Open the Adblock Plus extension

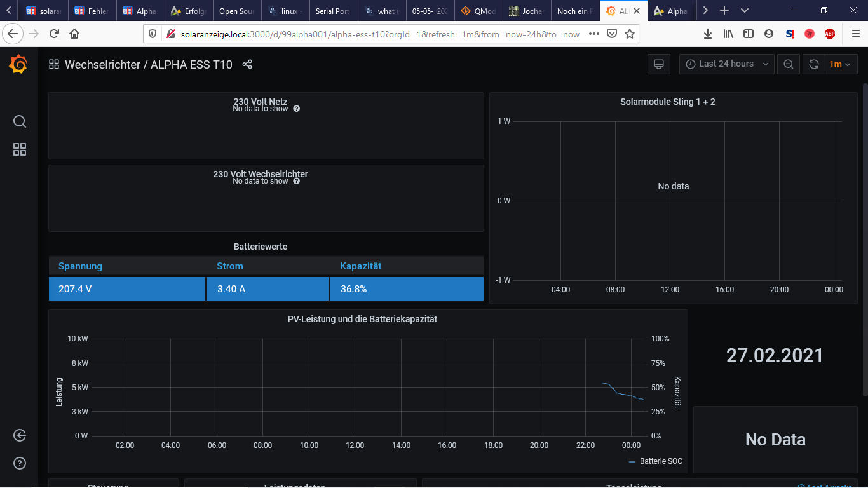pyautogui.click(x=829, y=34)
